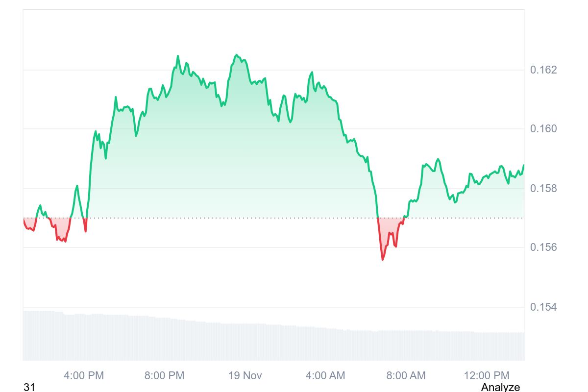The height and width of the screenshot is (392, 588).
Task: Click the 0.162 price axis label
Action: [543, 70]
